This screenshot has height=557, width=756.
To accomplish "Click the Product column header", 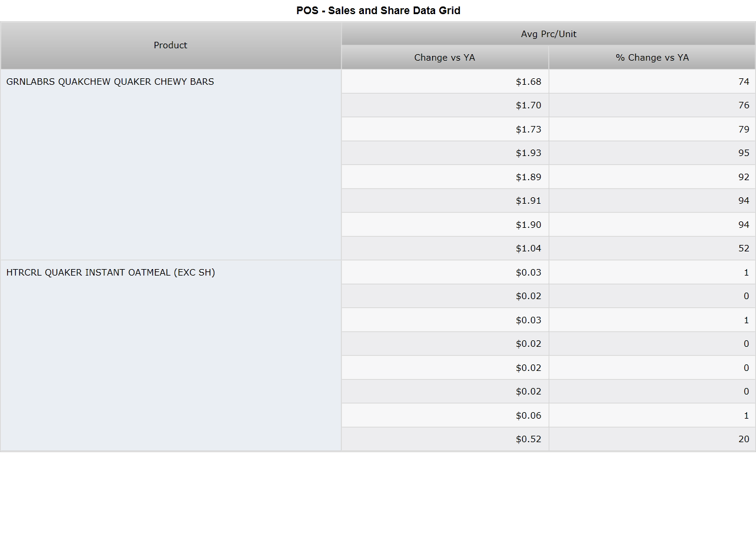I will tap(171, 45).
